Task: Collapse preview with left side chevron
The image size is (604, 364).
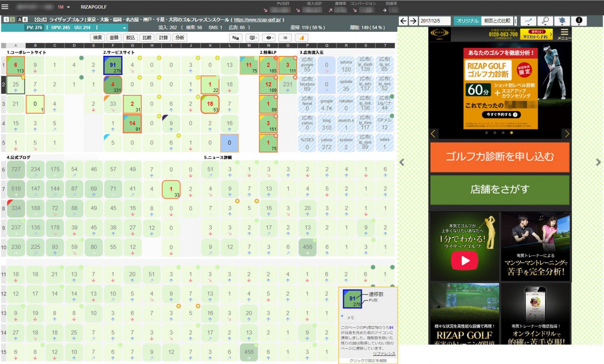Action: pos(402,162)
